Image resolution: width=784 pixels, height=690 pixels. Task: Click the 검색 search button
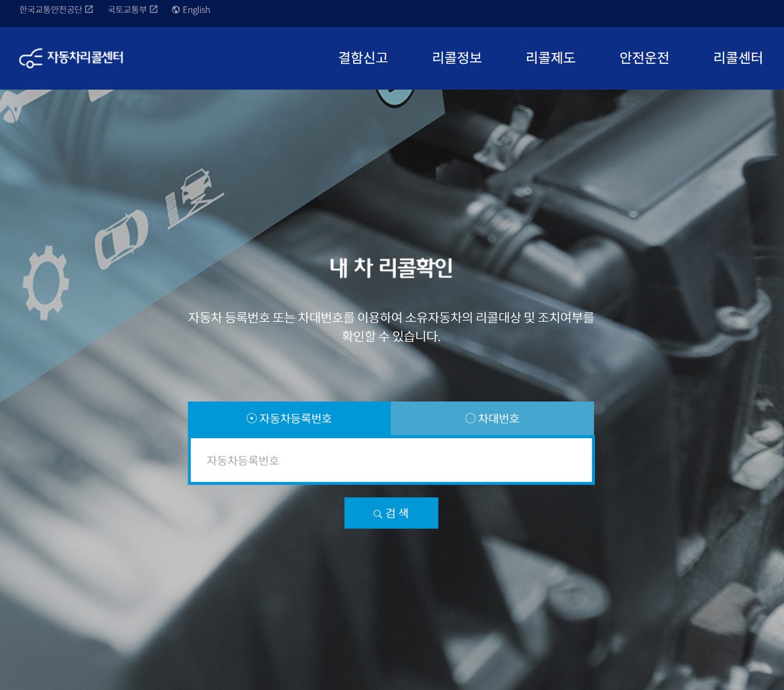point(391,513)
